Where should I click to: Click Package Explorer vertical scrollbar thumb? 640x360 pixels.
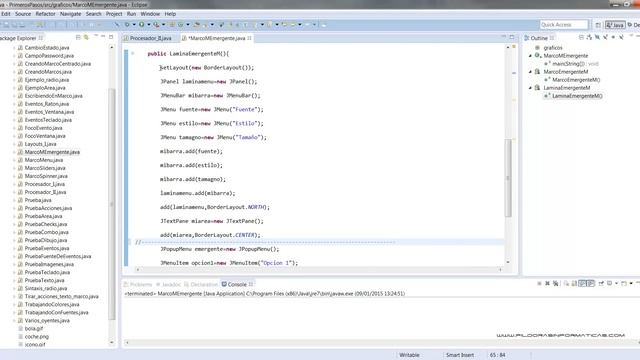[112, 204]
